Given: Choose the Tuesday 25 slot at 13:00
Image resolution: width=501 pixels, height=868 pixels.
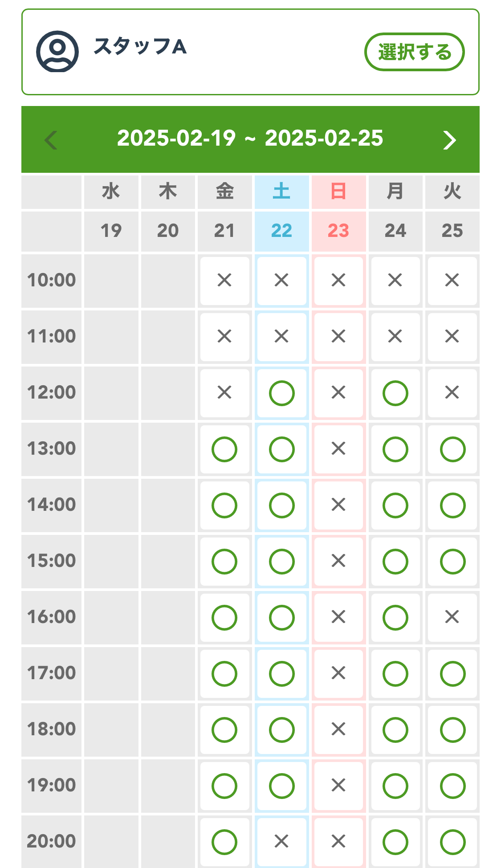Looking at the screenshot, I should (x=452, y=449).
